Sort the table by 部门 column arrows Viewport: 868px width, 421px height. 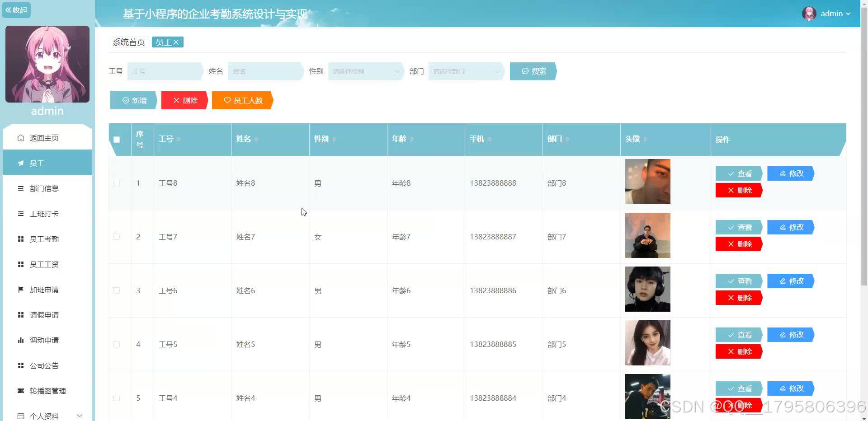click(567, 139)
